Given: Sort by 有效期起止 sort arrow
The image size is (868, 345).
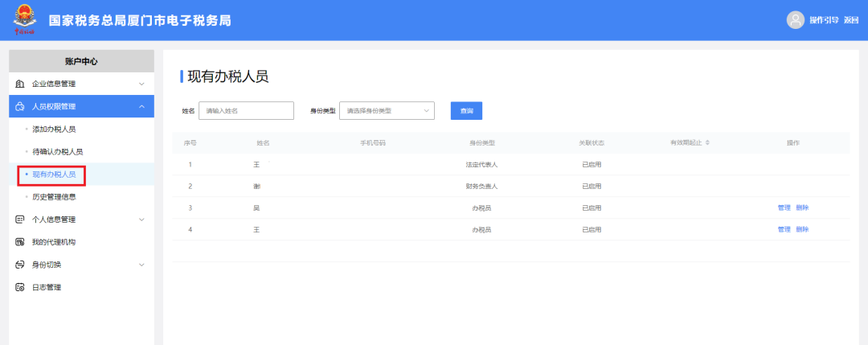Looking at the screenshot, I should pos(707,143).
